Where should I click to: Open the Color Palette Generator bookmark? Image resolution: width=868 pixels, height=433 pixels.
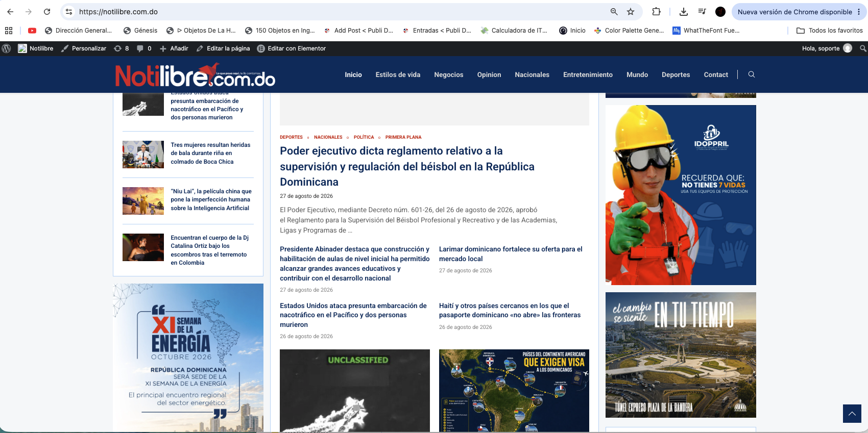629,31
